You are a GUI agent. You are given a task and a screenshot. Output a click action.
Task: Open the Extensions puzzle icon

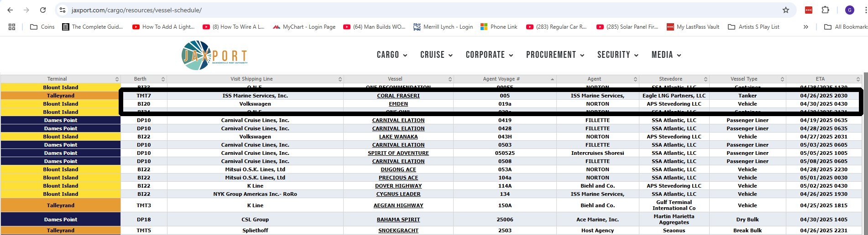[825, 10]
